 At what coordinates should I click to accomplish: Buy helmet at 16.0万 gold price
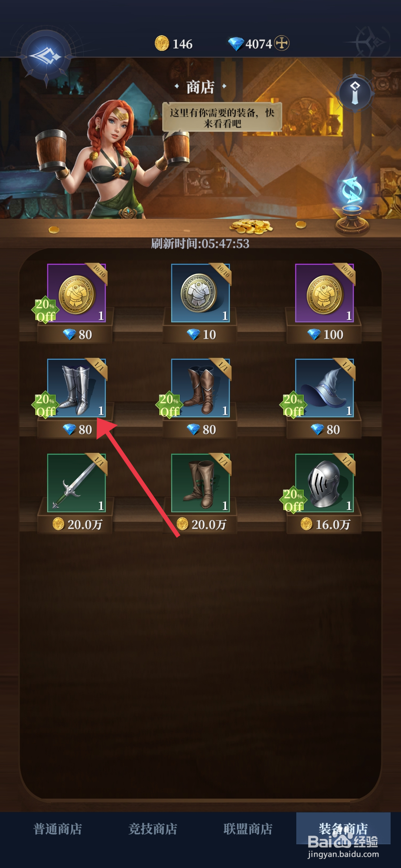coord(325,524)
